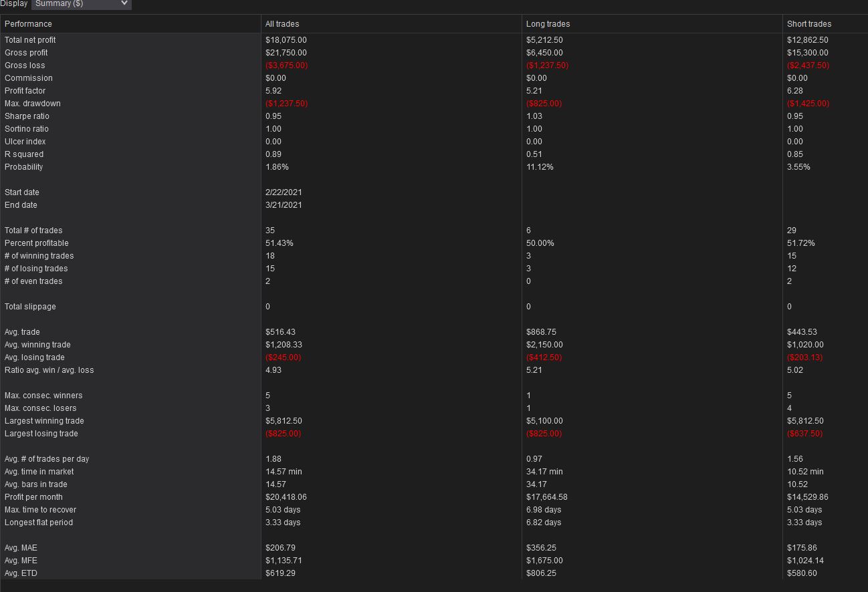This screenshot has width=868, height=592.
Task: Select the # of winning trades label
Action: coord(39,256)
